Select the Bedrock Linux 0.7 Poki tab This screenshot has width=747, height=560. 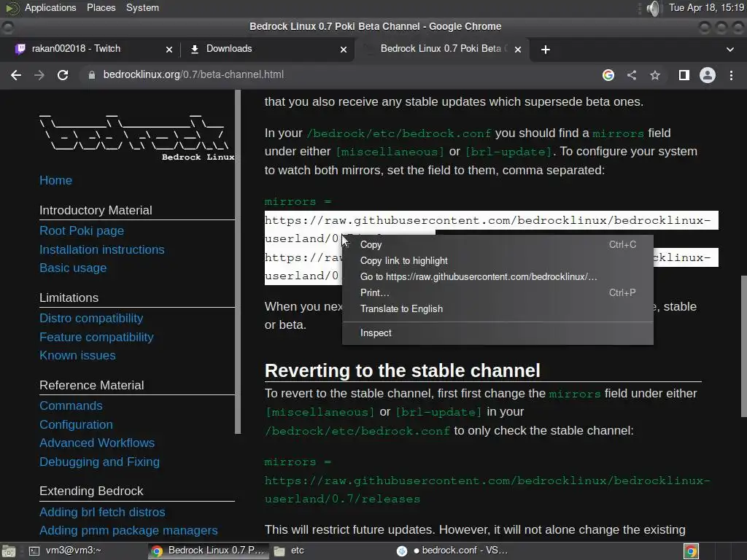point(441,49)
